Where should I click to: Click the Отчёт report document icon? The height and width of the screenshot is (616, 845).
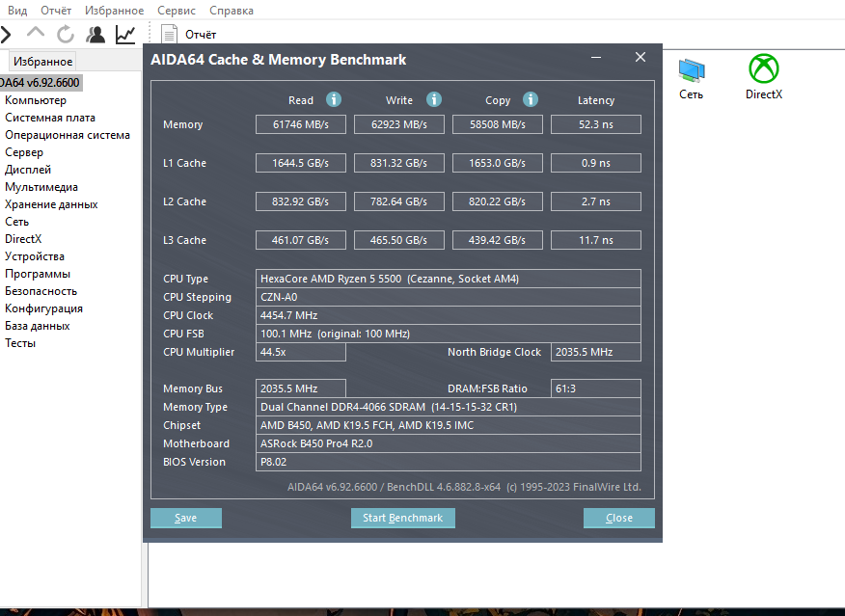(x=169, y=35)
